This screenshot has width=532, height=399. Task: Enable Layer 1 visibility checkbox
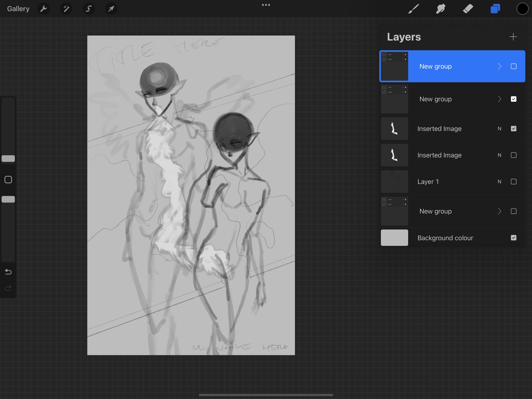click(514, 182)
